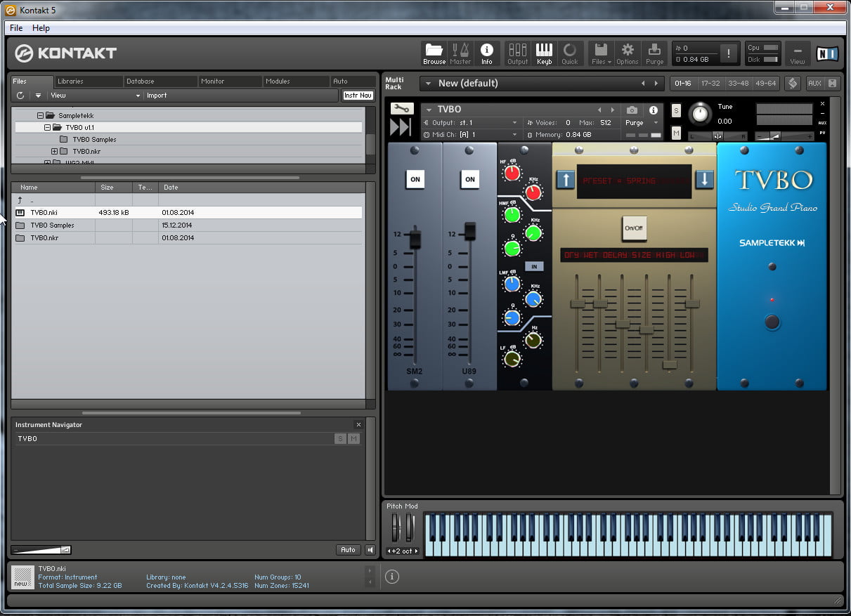Open the Files disk menu
851x616 pixels.
(601, 53)
